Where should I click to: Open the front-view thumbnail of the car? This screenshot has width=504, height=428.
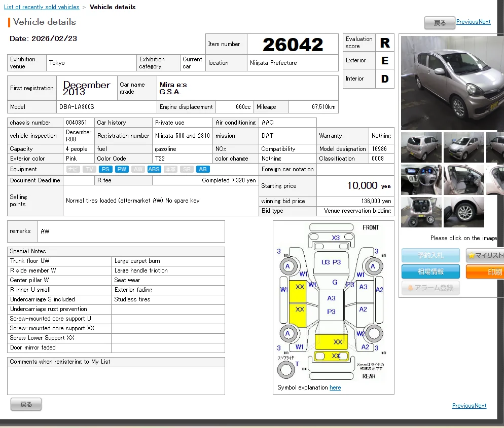pos(463,147)
